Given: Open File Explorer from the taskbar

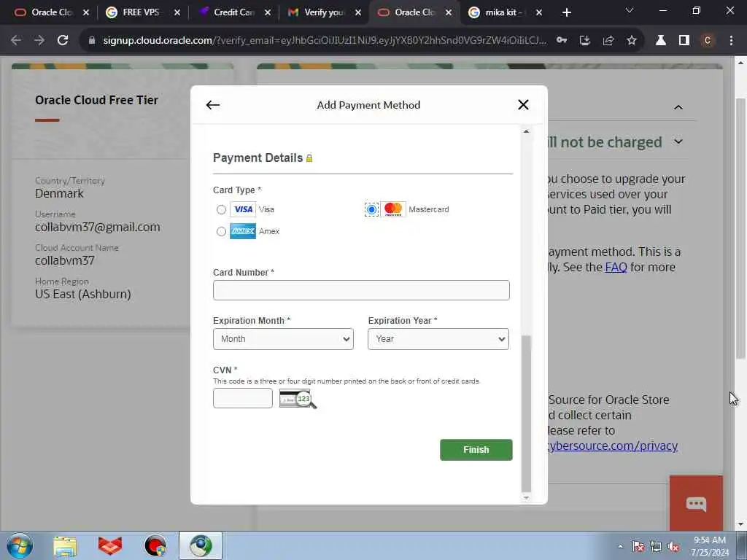Looking at the screenshot, I should click(65, 545).
